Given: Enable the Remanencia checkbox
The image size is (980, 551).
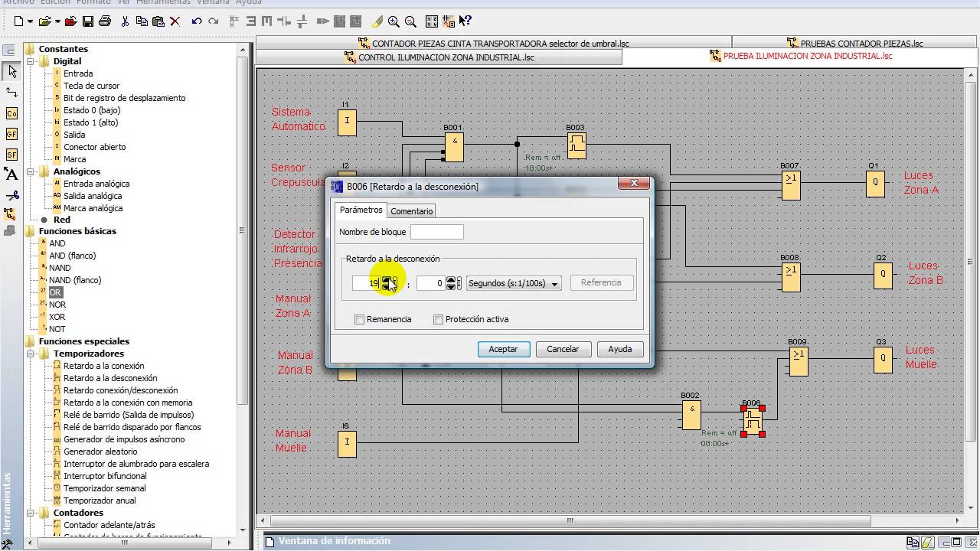Looking at the screenshot, I should [x=359, y=319].
